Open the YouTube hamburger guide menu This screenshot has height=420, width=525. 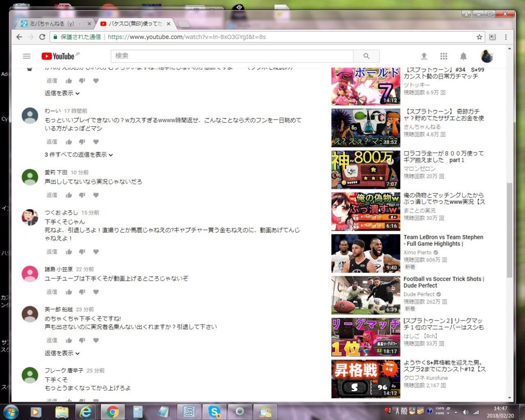point(27,56)
